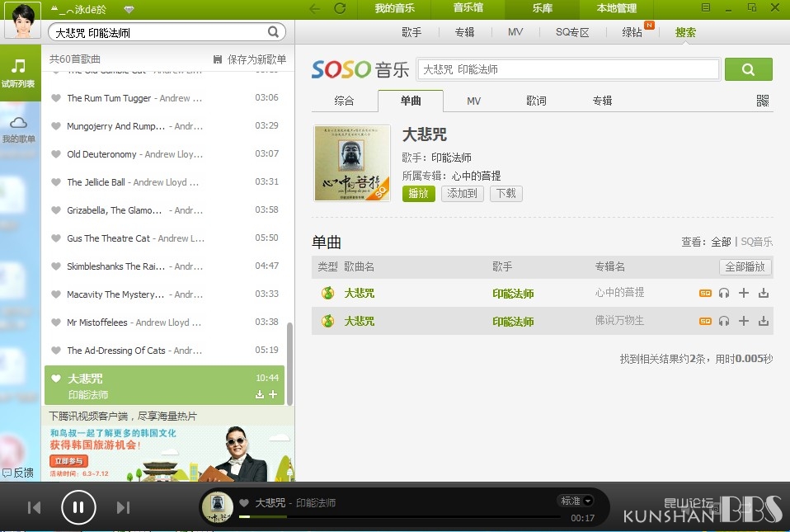Open the 绿钻 section
The height and width of the screenshot is (532, 790).
pyautogui.click(x=632, y=32)
